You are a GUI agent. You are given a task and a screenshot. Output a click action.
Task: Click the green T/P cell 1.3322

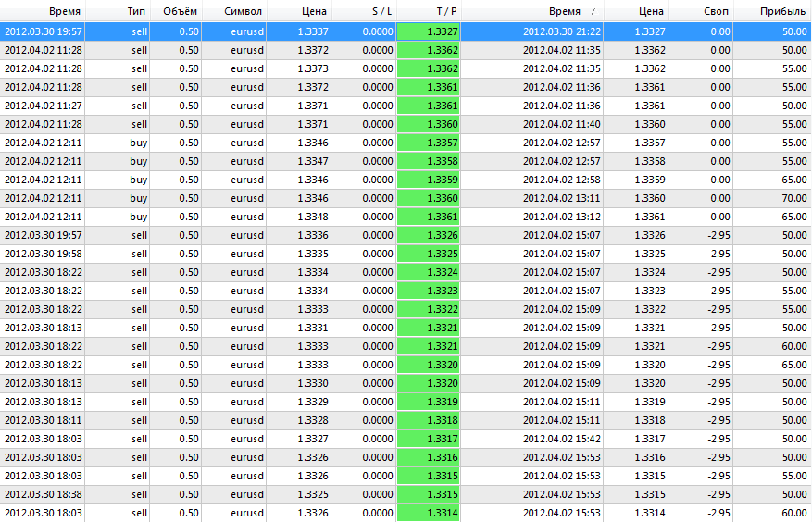tap(429, 309)
